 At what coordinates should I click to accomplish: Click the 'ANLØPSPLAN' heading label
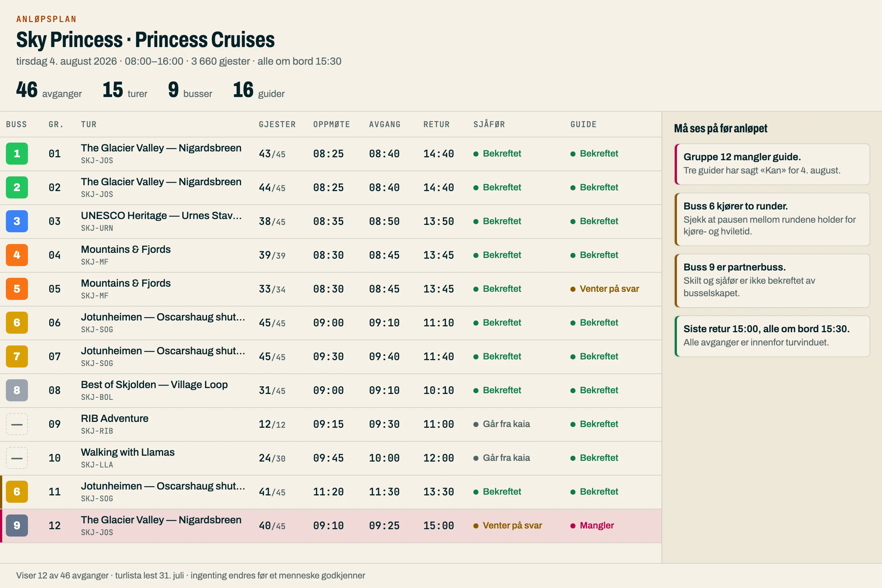pos(47,19)
